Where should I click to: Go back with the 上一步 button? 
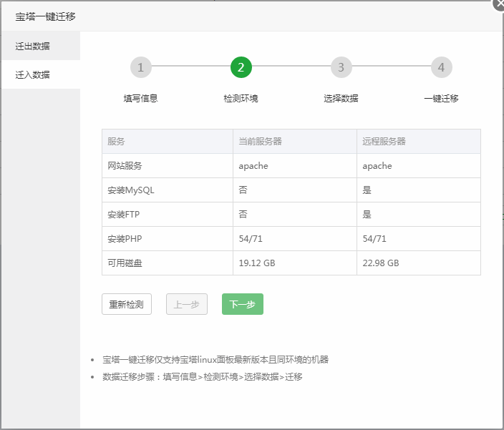click(x=187, y=304)
